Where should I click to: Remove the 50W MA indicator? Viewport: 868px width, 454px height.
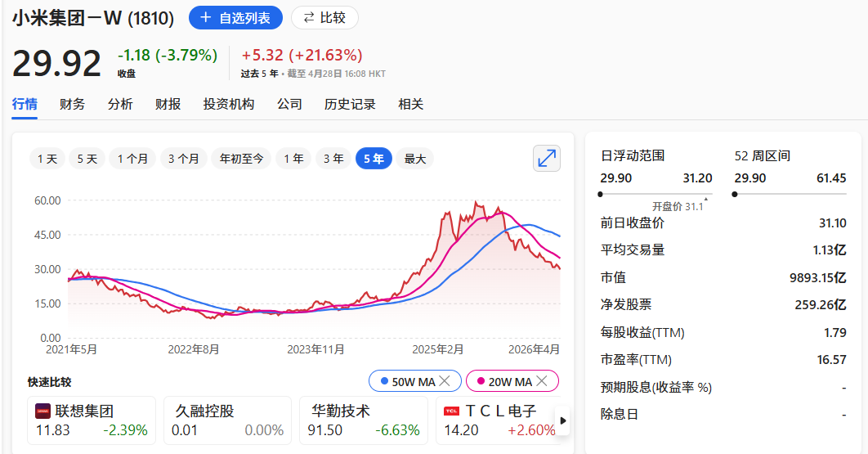445,381
